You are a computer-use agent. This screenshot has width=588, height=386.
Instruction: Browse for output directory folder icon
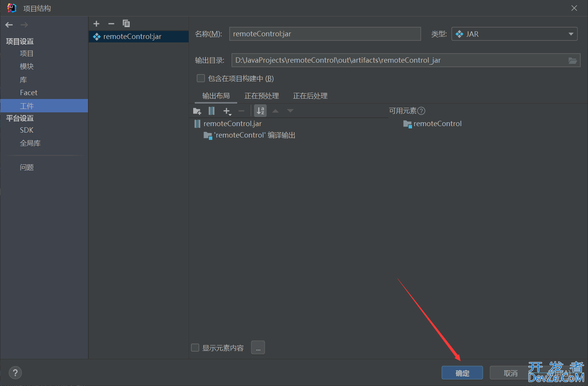coord(573,60)
